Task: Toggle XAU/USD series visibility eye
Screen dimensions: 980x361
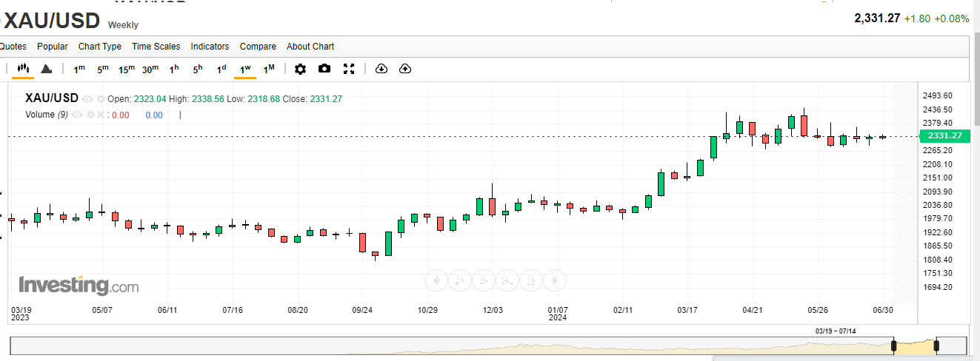Action: coord(87,99)
